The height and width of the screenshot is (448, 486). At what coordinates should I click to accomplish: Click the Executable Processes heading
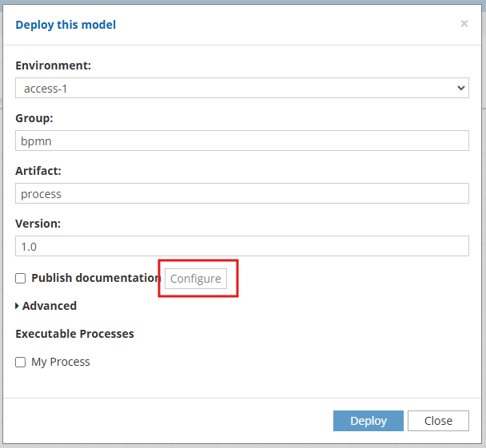[x=74, y=334]
